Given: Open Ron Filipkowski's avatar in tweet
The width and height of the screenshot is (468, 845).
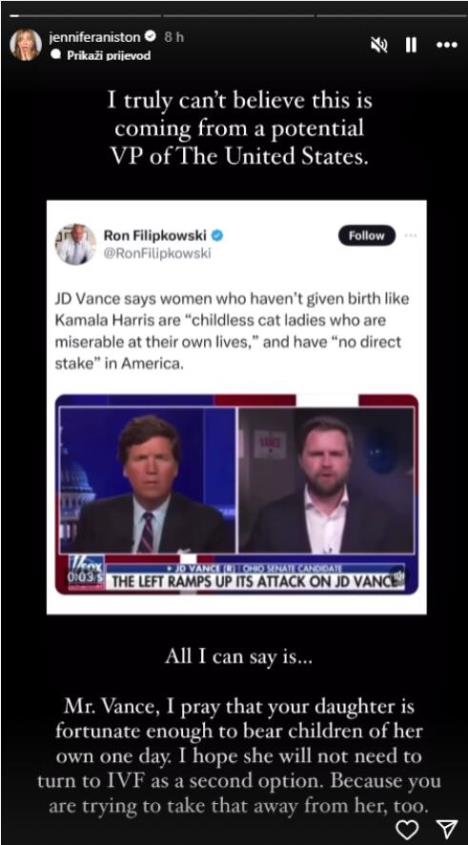Looking at the screenshot, I should [x=75, y=244].
